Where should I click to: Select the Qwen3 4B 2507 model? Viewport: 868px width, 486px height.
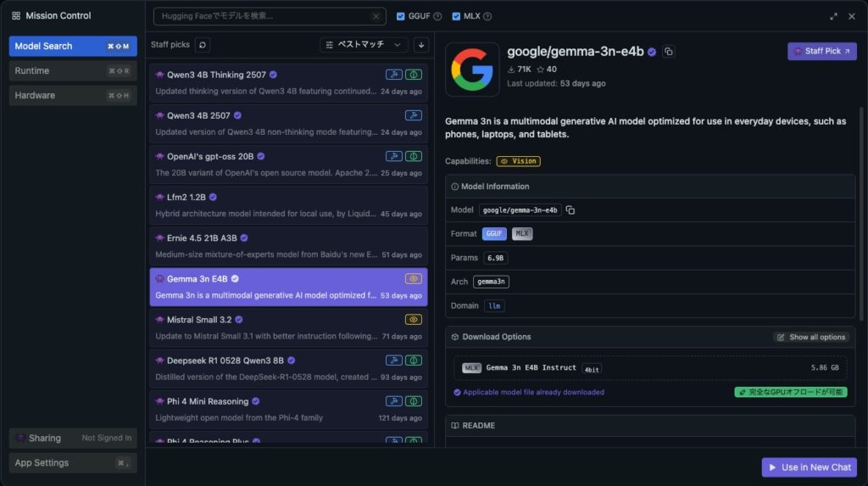point(288,124)
